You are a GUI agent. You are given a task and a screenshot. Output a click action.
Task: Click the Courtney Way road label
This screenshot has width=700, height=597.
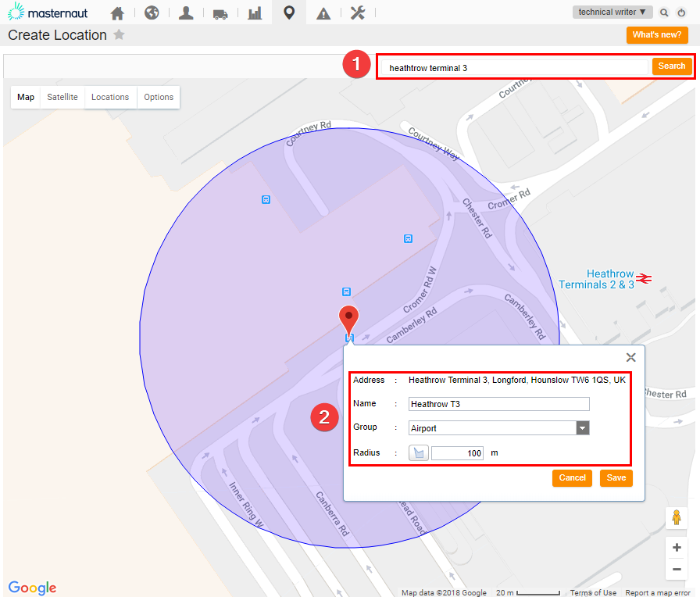point(434,144)
